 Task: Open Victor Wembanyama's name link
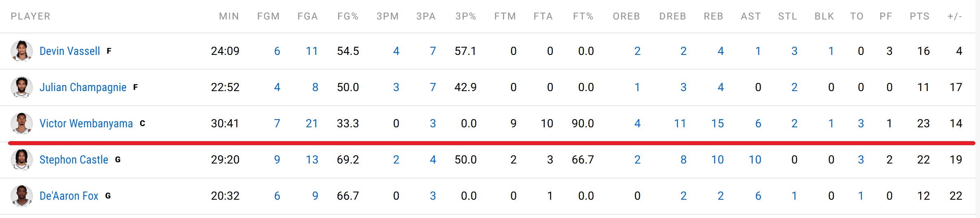coord(86,123)
